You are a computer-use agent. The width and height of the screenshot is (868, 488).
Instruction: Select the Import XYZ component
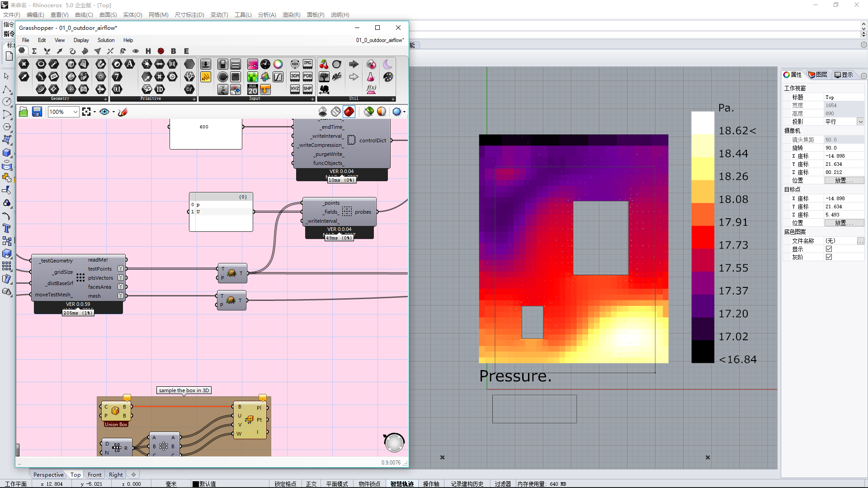(295, 89)
